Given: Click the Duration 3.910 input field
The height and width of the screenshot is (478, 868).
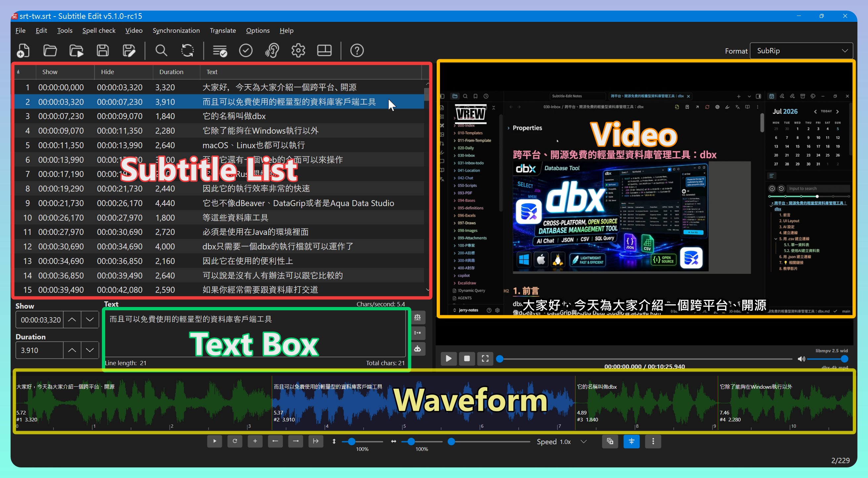Looking at the screenshot, I should pos(39,350).
